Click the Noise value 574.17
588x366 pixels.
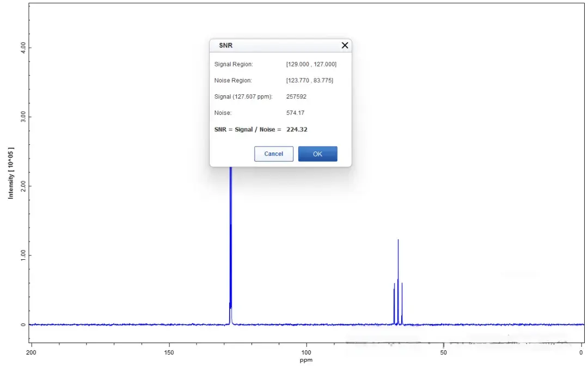(295, 113)
